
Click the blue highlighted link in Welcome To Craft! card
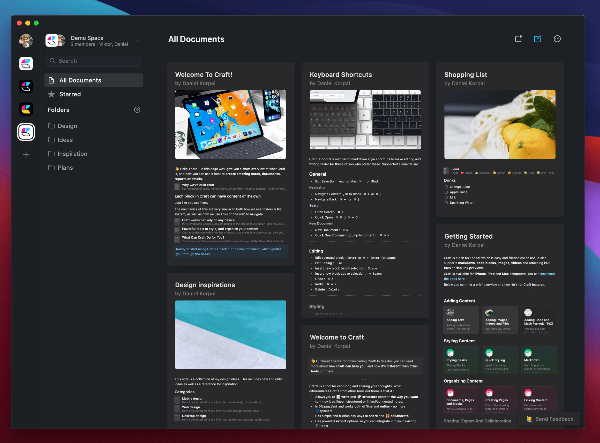229,251
